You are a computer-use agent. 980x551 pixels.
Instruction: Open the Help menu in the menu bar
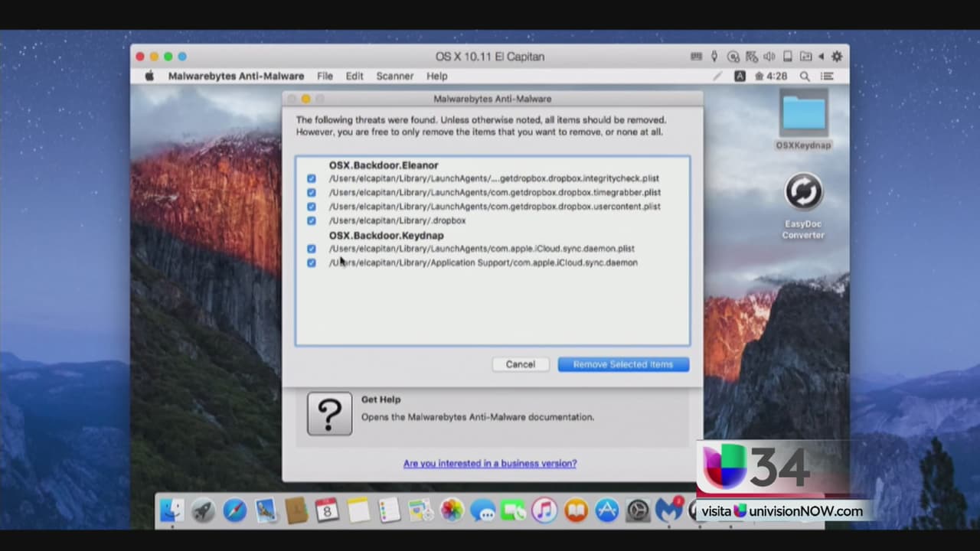[x=436, y=77]
